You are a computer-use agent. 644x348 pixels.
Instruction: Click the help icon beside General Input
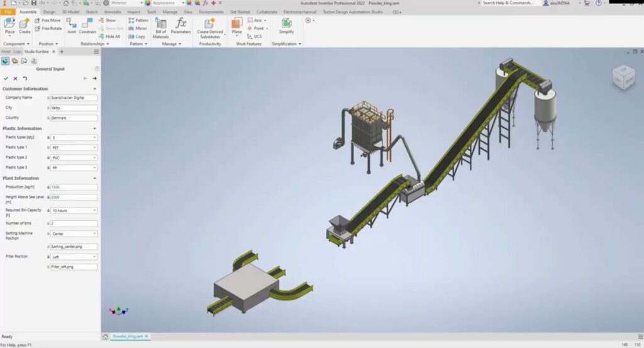click(x=97, y=69)
